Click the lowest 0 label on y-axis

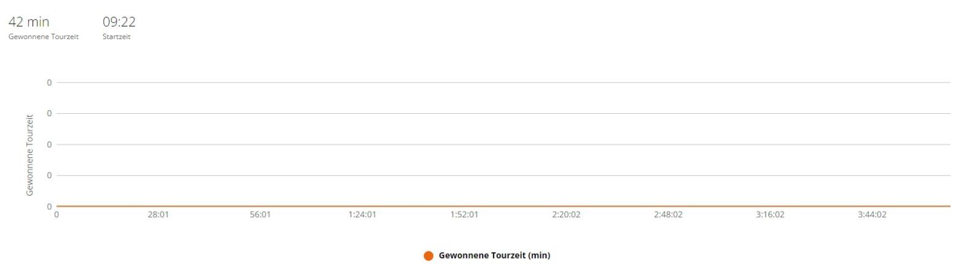pyautogui.click(x=50, y=207)
